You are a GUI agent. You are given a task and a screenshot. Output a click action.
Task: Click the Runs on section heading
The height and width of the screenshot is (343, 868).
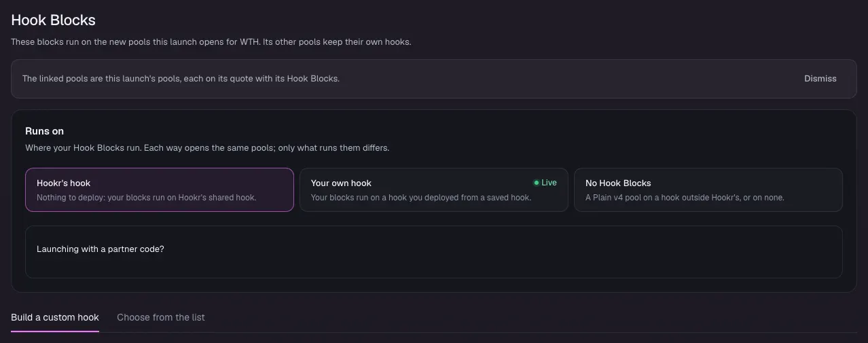44,131
